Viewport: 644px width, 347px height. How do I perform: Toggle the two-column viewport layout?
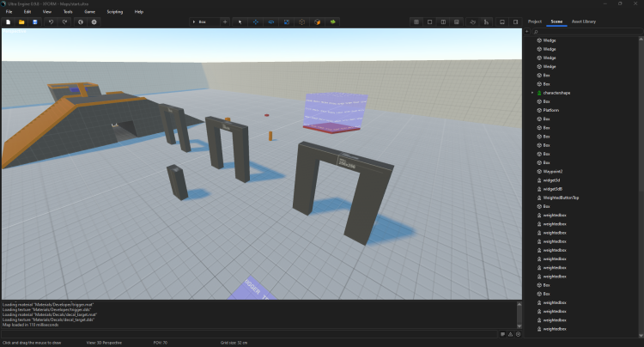pyautogui.click(x=442, y=21)
